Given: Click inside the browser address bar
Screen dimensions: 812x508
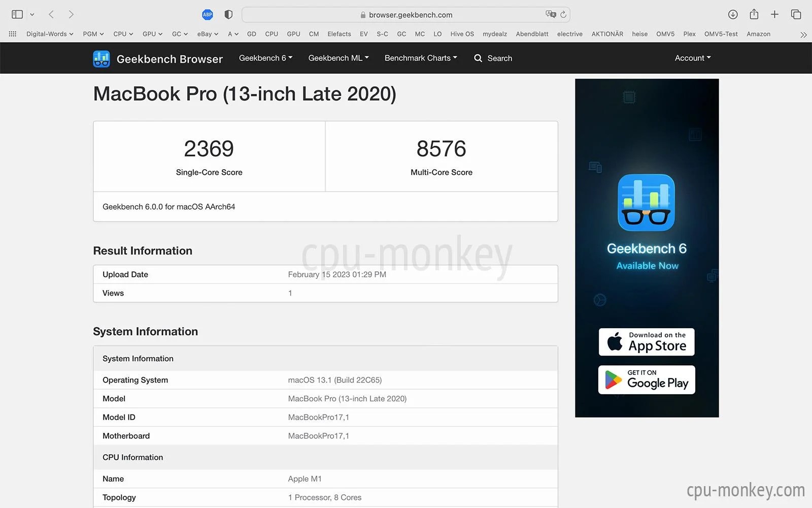Looking at the screenshot, I should [x=406, y=14].
